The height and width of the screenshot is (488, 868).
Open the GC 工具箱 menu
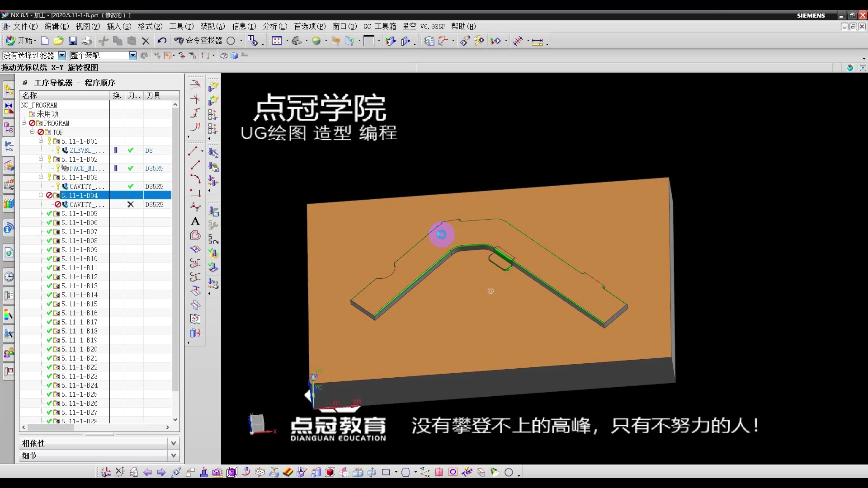pyautogui.click(x=380, y=27)
